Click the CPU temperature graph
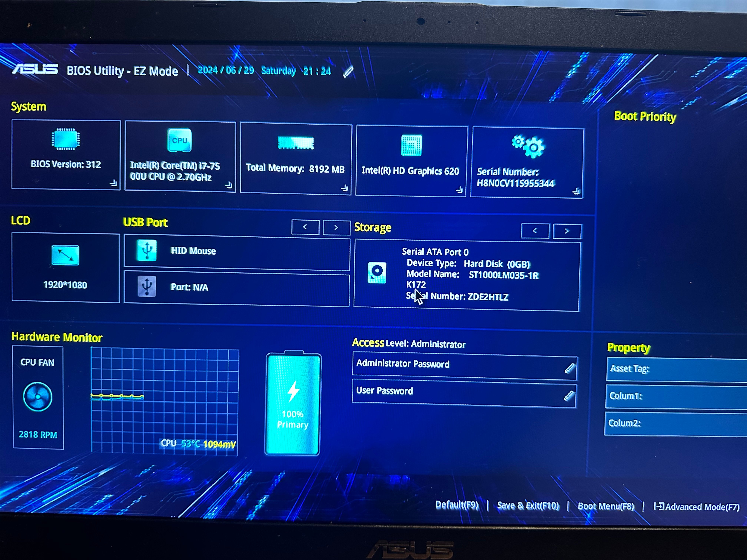The image size is (747, 560). 165,401
